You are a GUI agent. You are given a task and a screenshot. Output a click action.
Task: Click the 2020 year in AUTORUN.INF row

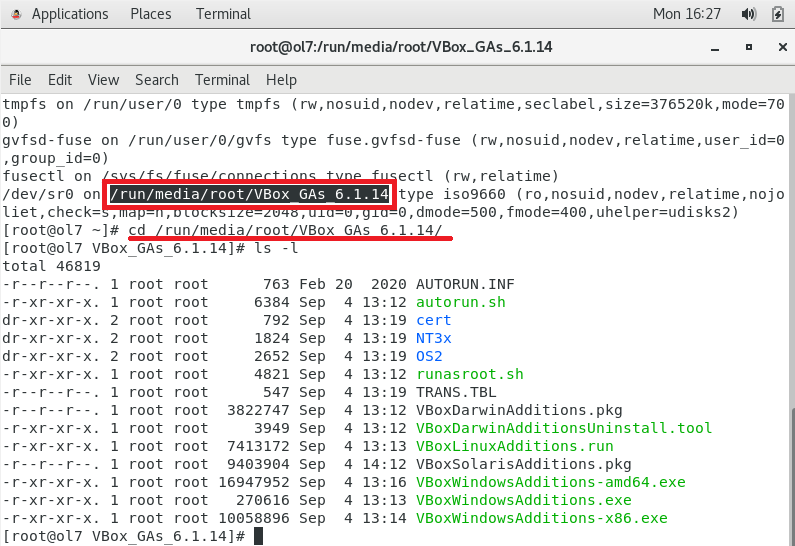tap(388, 284)
